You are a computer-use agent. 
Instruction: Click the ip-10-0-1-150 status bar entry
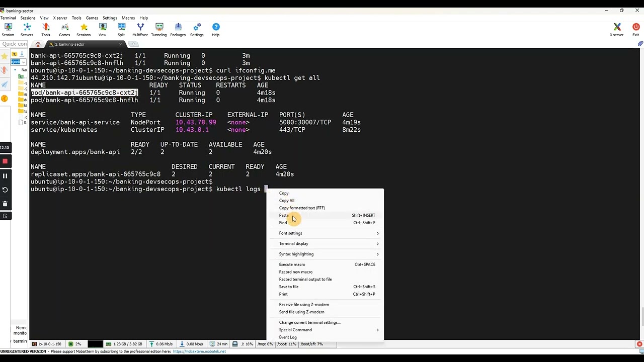click(x=46, y=344)
